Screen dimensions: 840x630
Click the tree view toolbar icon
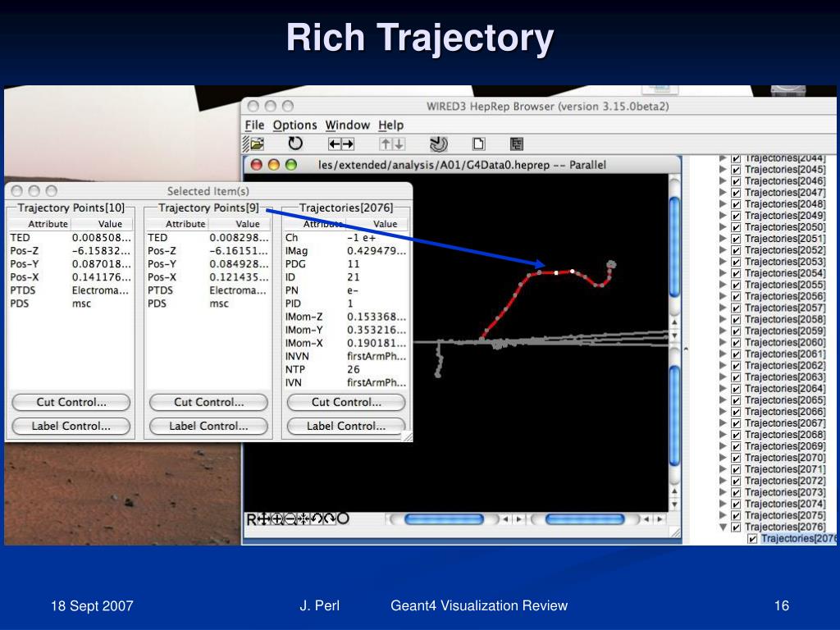coord(517,144)
